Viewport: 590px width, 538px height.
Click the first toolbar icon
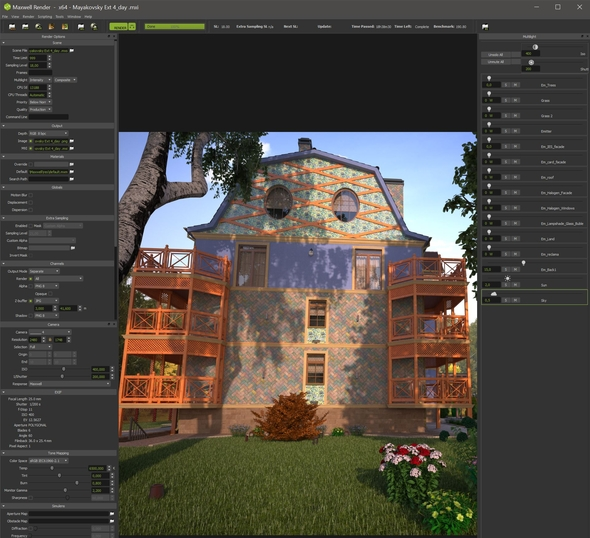(12, 27)
